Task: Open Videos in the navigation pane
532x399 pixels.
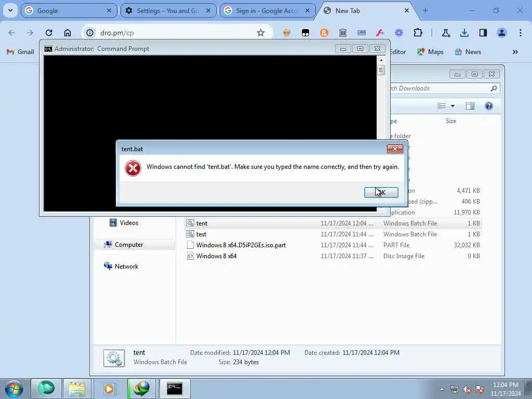Action: (124, 222)
